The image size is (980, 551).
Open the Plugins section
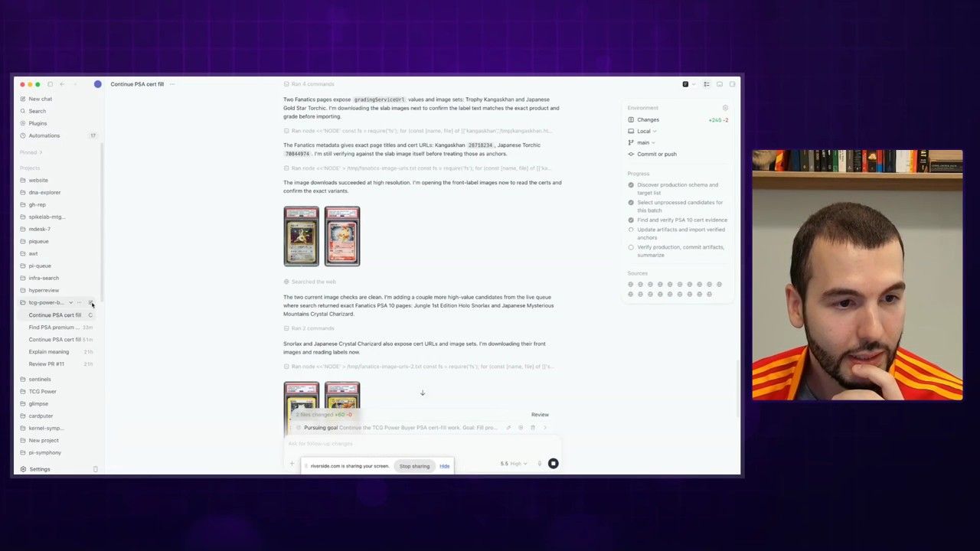point(38,123)
